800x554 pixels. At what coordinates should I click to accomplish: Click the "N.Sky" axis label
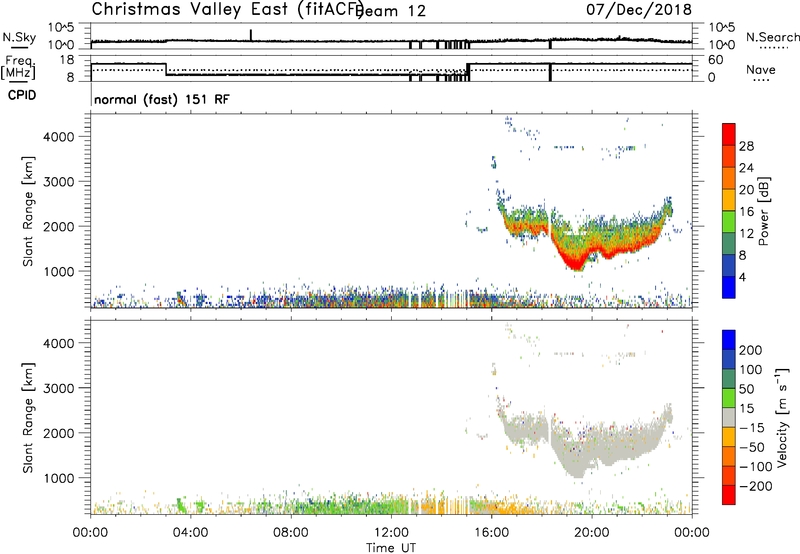[19, 37]
